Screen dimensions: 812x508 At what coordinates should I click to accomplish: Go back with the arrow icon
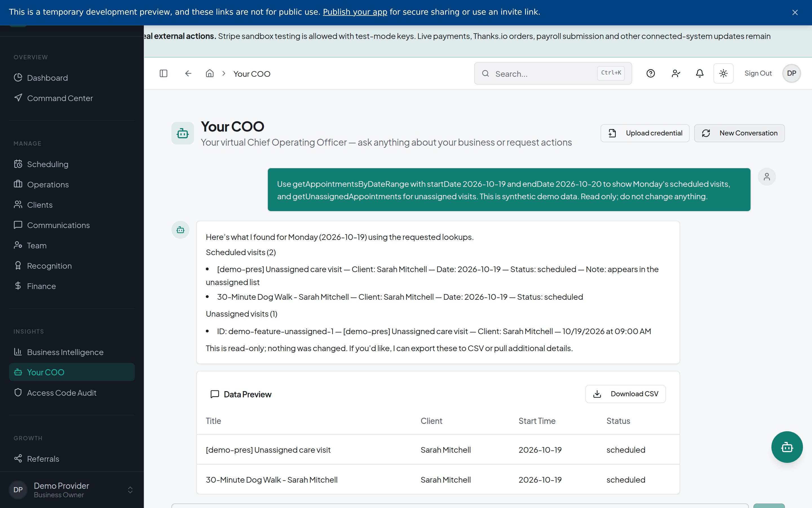coord(188,73)
